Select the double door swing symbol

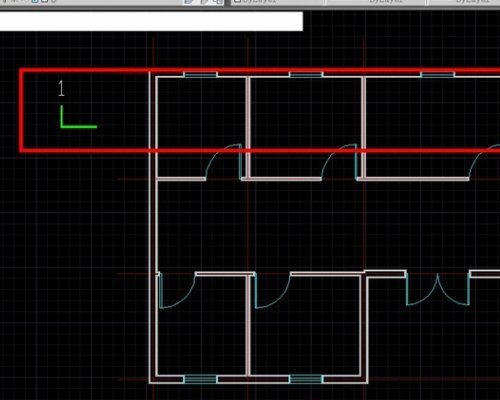(x=437, y=289)
